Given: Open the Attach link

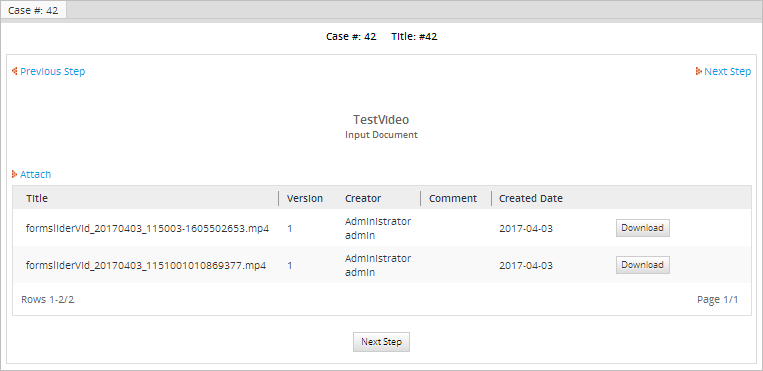Looking at the screenshot, I should (x=36, y=174).
